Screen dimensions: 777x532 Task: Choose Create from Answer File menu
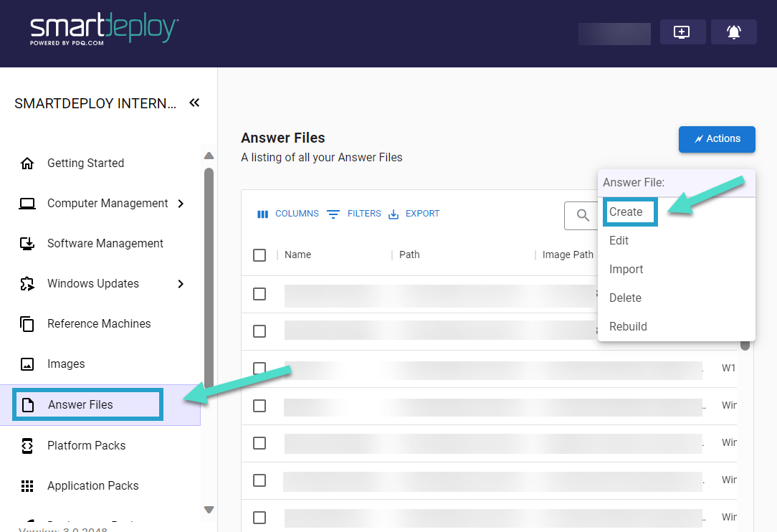626,212
